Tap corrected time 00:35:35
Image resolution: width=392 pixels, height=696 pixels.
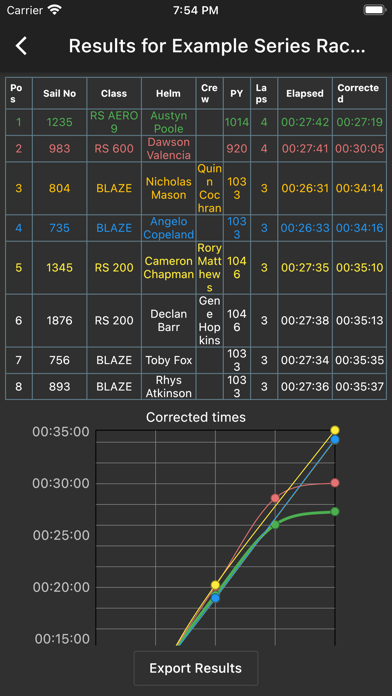click(x=359, y=360)
